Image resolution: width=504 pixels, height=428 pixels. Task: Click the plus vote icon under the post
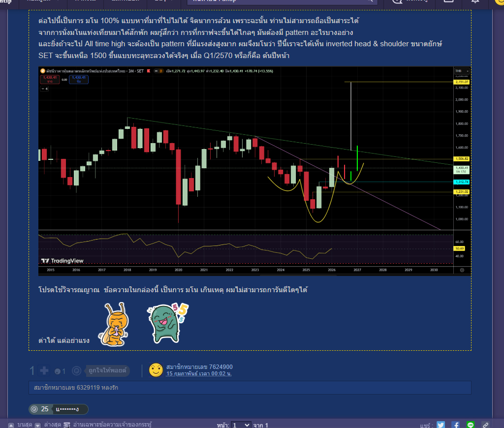click(44, 371)
